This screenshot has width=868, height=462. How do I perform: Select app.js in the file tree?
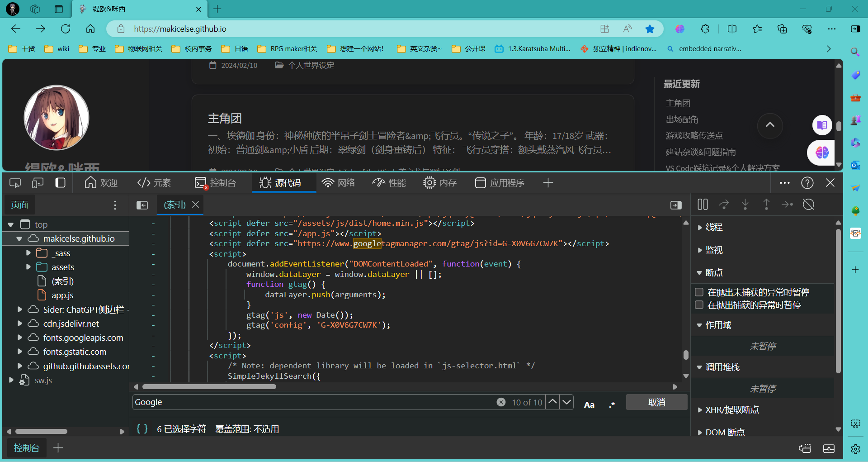(62, 295)
